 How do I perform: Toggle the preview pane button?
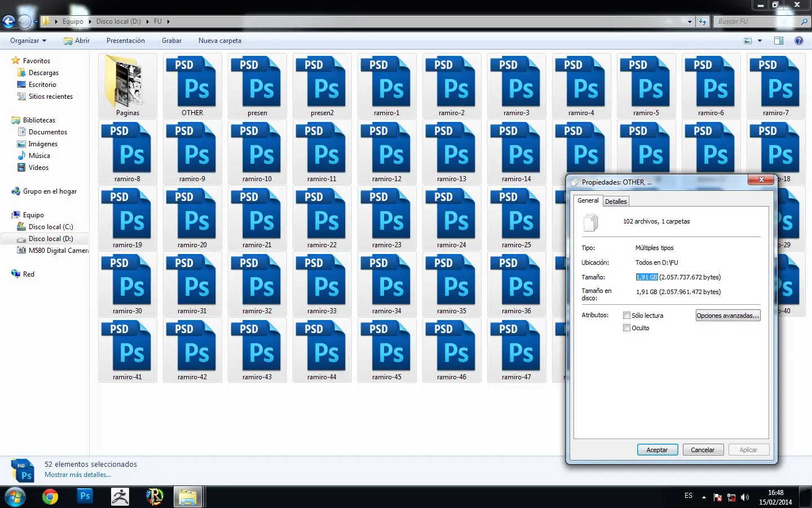[x=779, y=41]
